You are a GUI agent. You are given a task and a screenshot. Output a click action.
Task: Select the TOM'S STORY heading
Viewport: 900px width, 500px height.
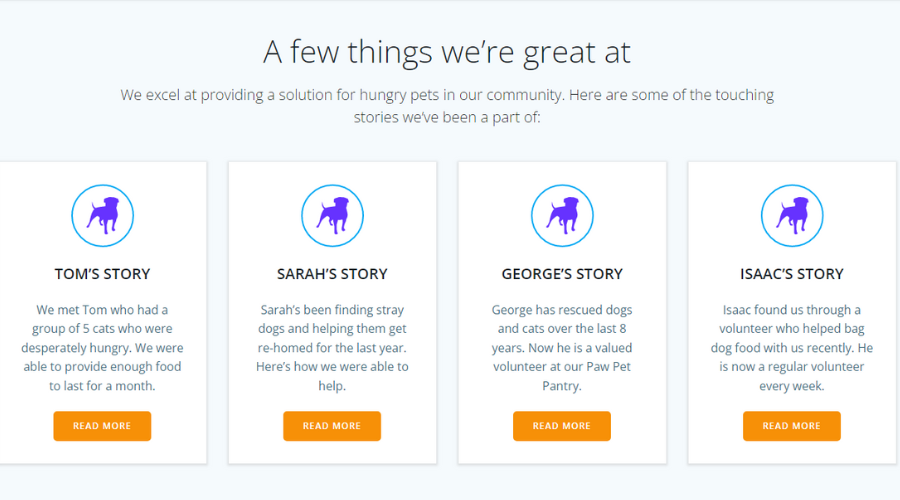tap(103, 274)
